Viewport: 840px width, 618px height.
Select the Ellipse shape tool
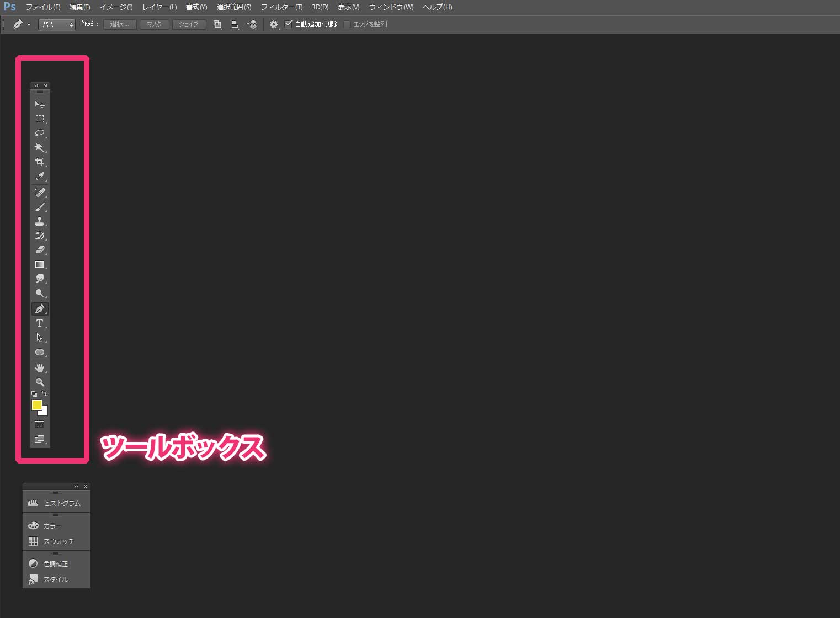click(x=40, y=352)
